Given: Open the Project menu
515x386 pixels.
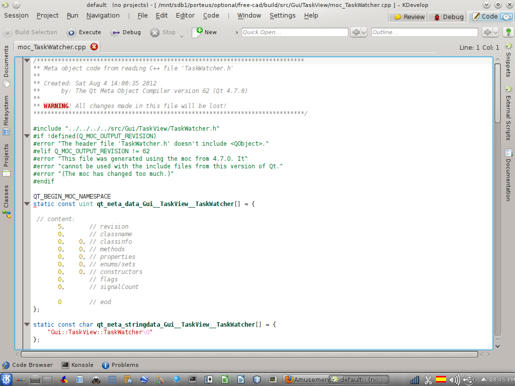Looking at the screenshot, I should tap(47, 16).
